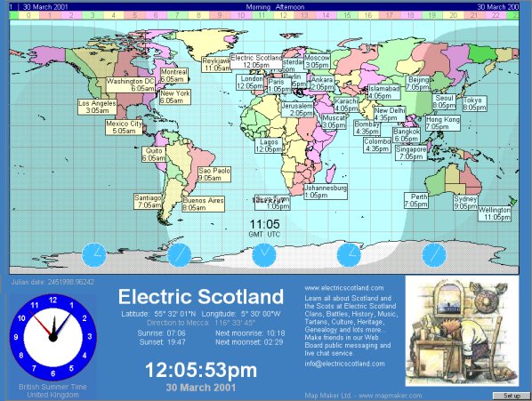Click the Colombo 4:35pm label
This screenshot has height=401, width=532.
click(x=377, y=145)
